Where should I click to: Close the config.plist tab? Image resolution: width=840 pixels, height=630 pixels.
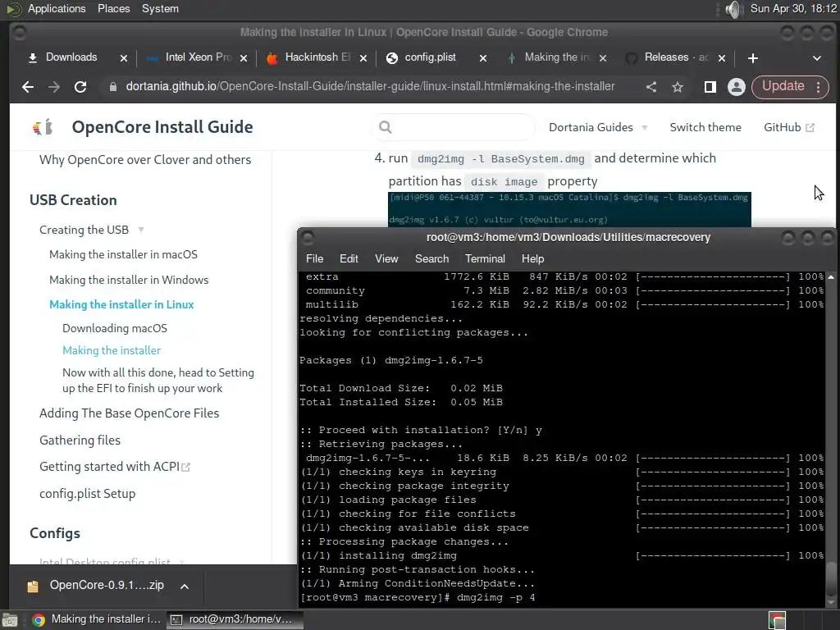pos(483,58)
